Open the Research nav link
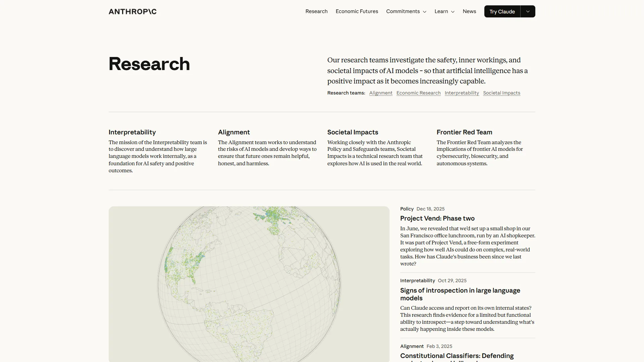644x362 pixels. (316, 11)
